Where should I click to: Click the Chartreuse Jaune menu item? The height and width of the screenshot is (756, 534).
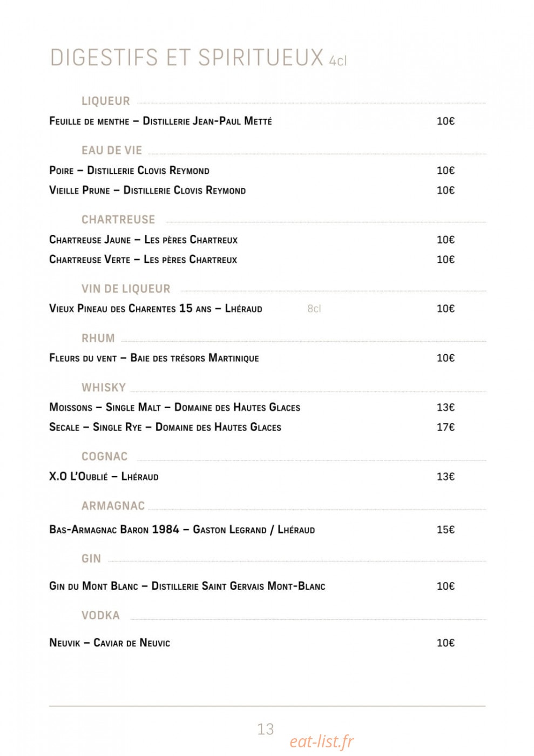143,240
